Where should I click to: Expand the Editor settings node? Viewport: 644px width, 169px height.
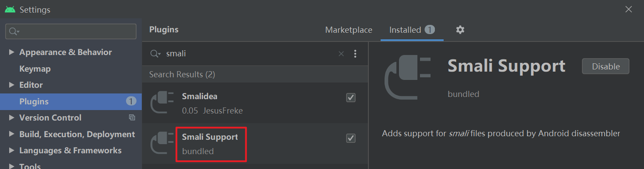(x=11, y=85)
